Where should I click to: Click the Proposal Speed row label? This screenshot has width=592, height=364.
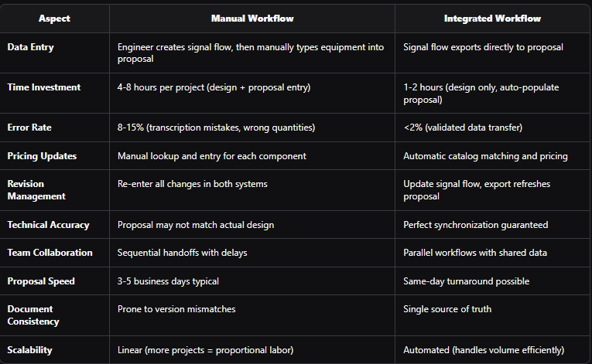41,281
